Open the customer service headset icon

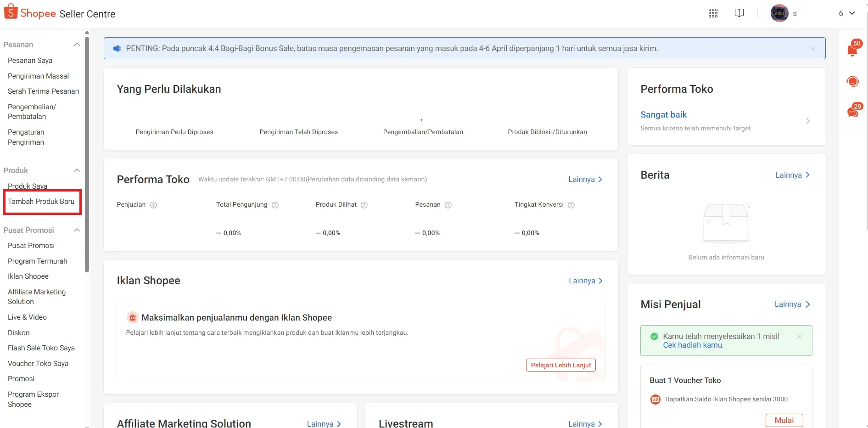point(853,81)
